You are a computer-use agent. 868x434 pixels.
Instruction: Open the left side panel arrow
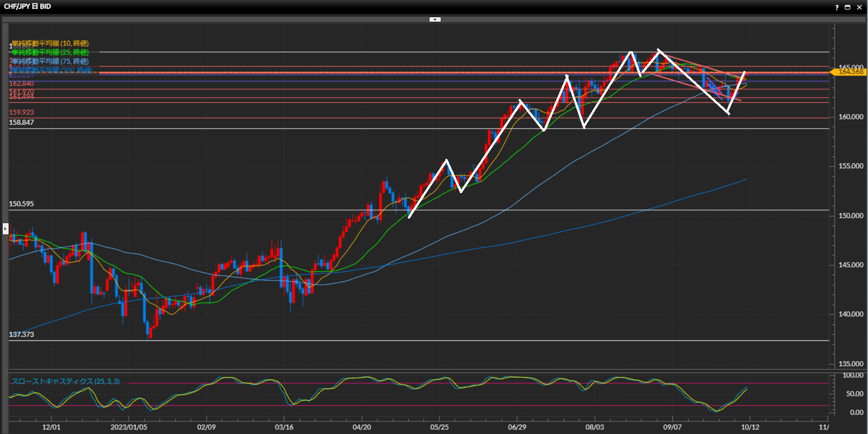click(x=5, y=229)
